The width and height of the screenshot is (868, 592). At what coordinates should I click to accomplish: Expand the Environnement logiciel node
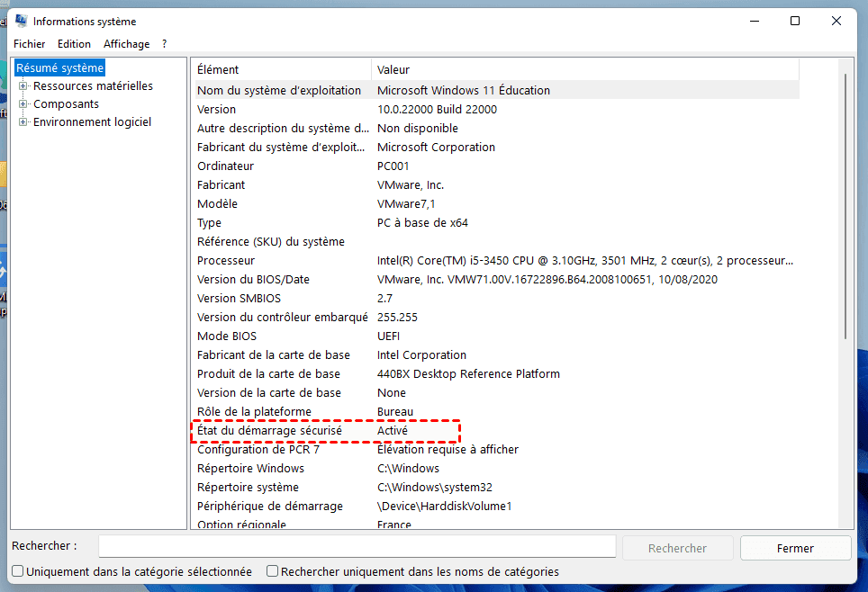pos(23,121)
